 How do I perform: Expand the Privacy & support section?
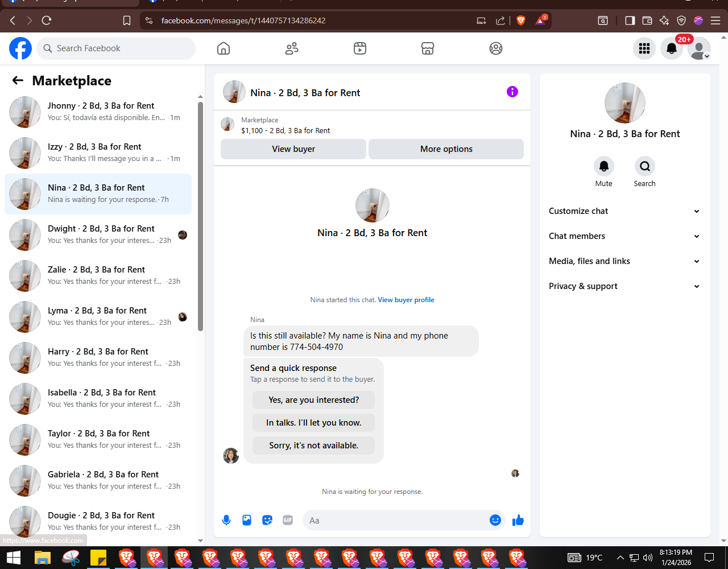pos(624,286)
